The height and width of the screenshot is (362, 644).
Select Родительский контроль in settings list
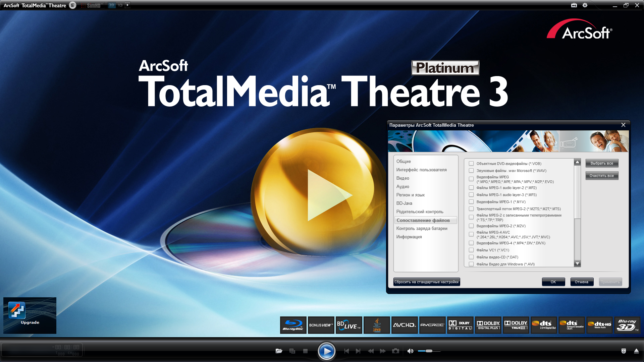click(420, 212)
